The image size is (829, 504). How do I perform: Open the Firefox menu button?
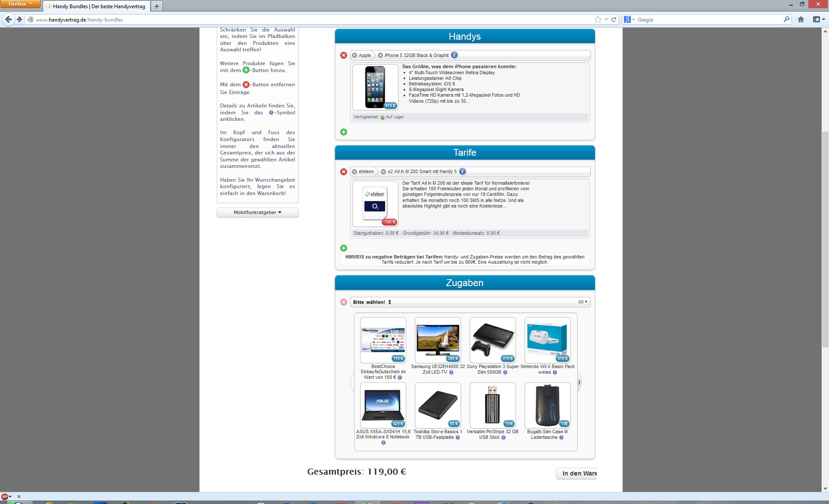click(x=20, y=4)
